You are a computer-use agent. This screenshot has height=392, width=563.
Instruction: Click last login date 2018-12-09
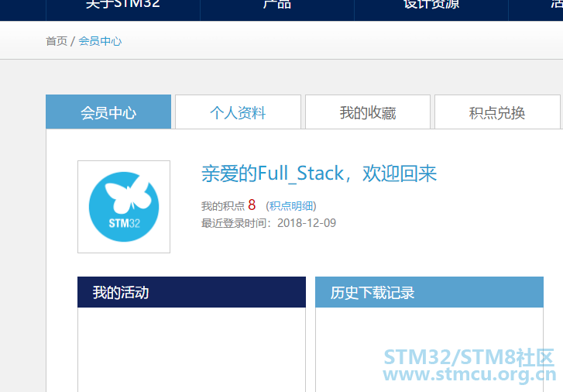click(307, 223)
